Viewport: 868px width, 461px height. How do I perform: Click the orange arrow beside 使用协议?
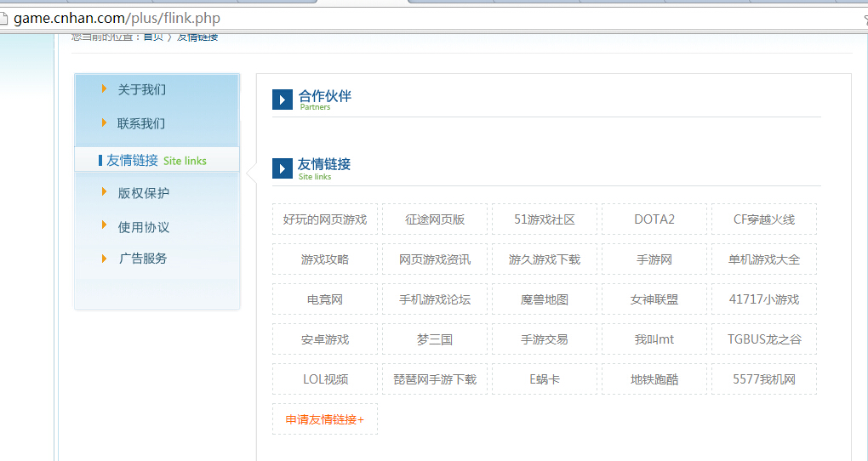click(x=104, y=225)
